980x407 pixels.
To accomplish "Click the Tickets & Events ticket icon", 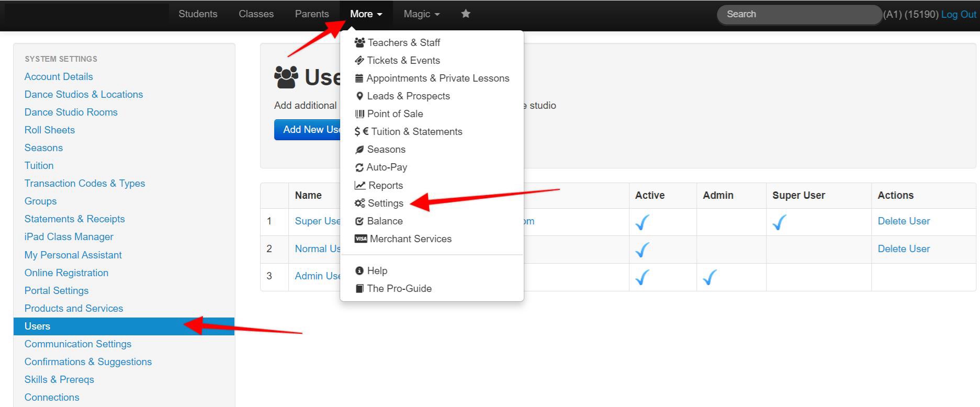I will click(x=359, y=60).
